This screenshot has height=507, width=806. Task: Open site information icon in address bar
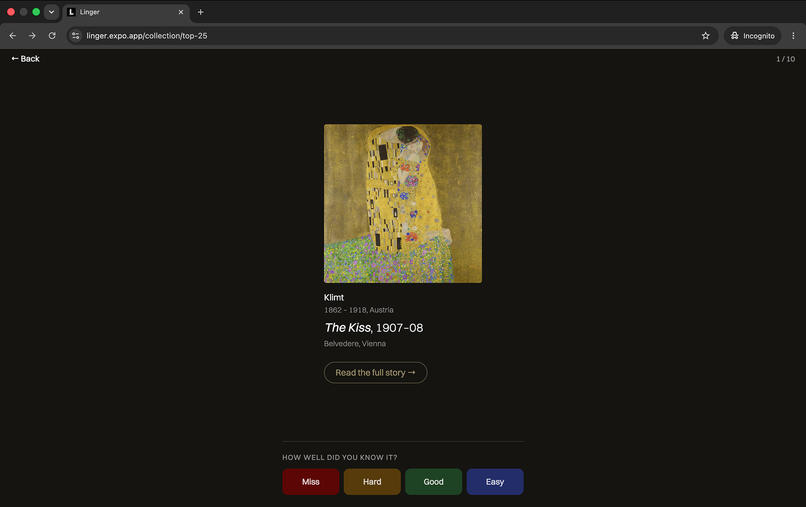[x=76, y=35]
